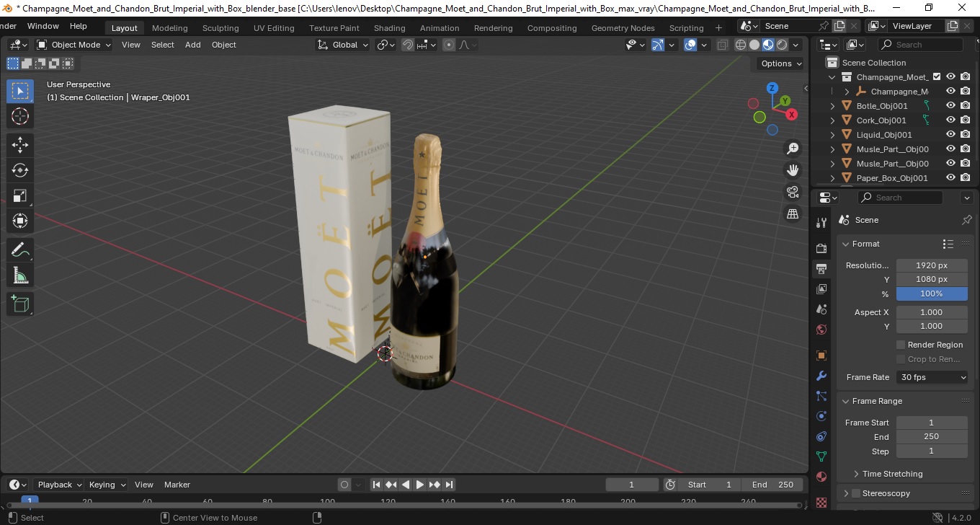Click the pan view hand icon
The height and width of the screenshot is (525, 980).
(793, 170)
